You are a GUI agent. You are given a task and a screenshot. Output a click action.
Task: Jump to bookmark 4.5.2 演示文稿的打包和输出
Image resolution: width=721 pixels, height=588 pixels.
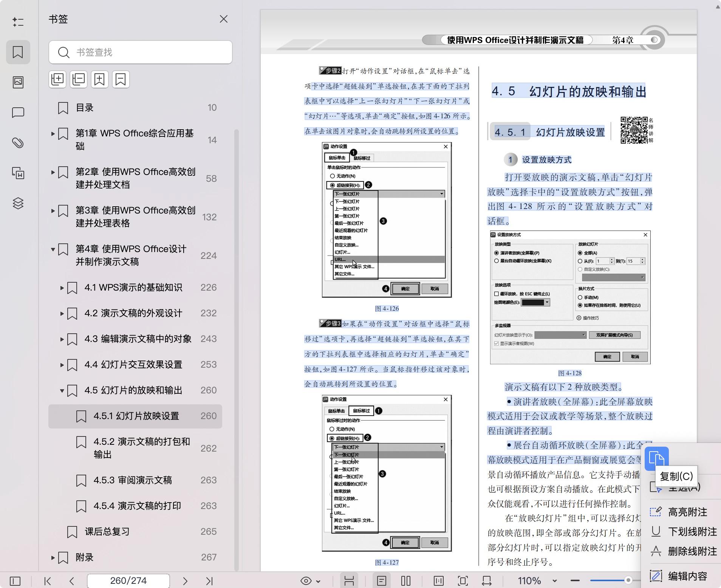pos(135,448)
